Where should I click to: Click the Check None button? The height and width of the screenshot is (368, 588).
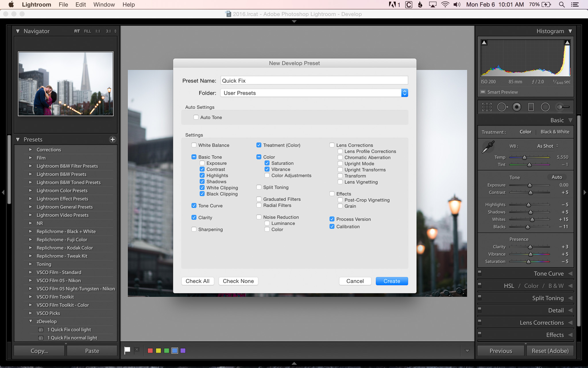[238, 281]
